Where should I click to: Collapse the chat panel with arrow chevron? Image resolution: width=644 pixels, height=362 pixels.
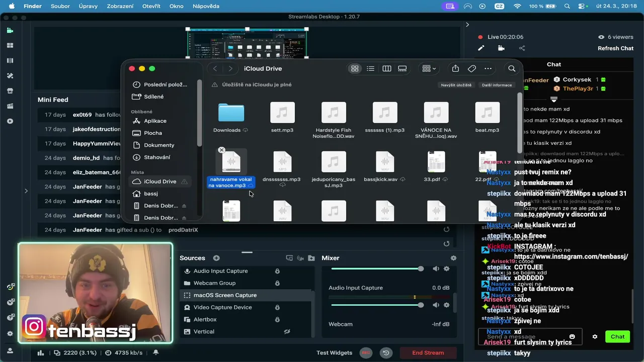click(467, 25)
